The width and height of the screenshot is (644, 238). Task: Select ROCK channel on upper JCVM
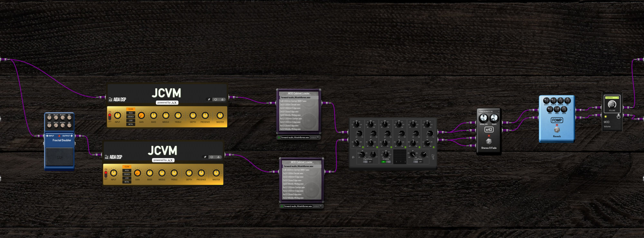pyautogui.click(x=131, y=113)
